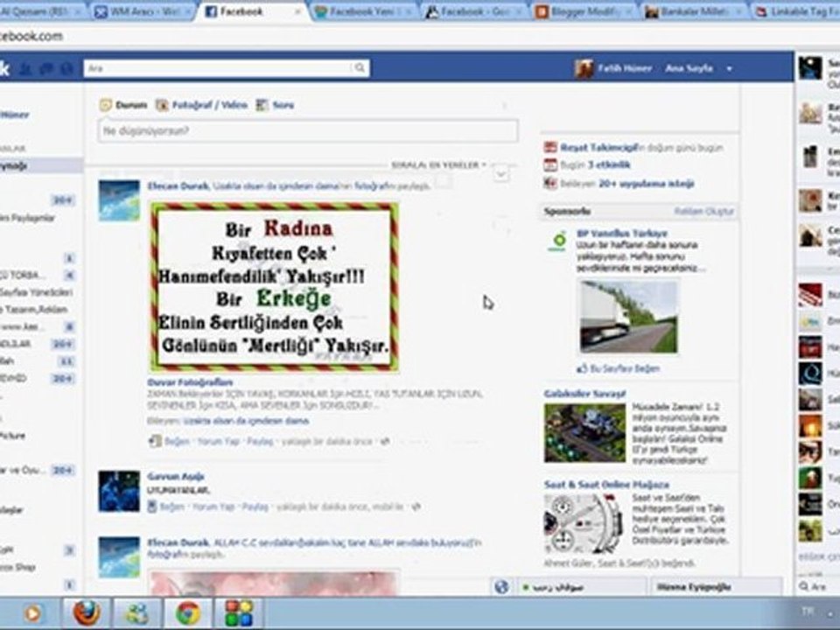Click Reşat Takımcıgil birthday name
This screenshot has height=630, width=840.
click(598, 147)
